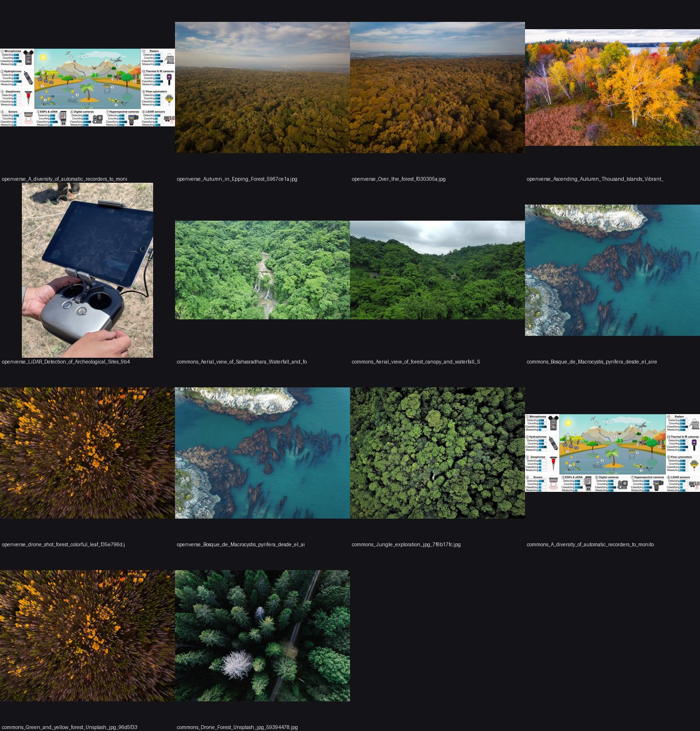This screenshot has width=700, height=731.
Task: Open the forest canopy and waterfall image
Action: click(x=437, y=270)
